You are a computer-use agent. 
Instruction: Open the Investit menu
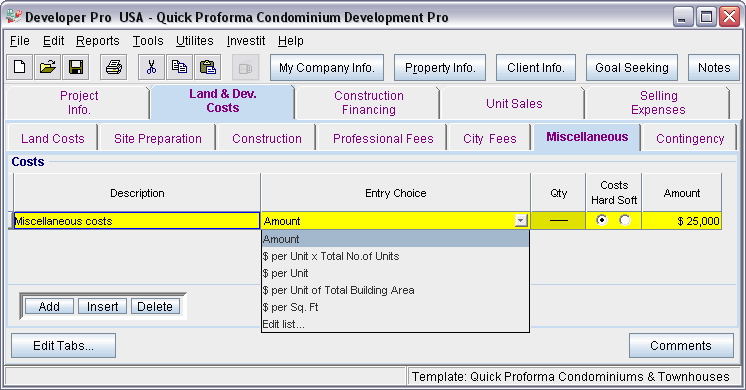click(245, 41)
